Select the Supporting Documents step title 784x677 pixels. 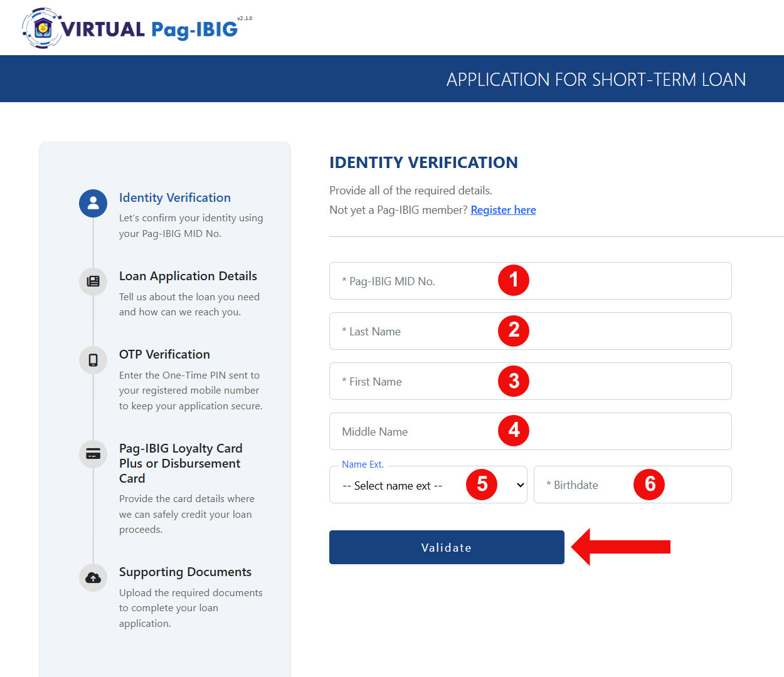click(x=185, y=572)
